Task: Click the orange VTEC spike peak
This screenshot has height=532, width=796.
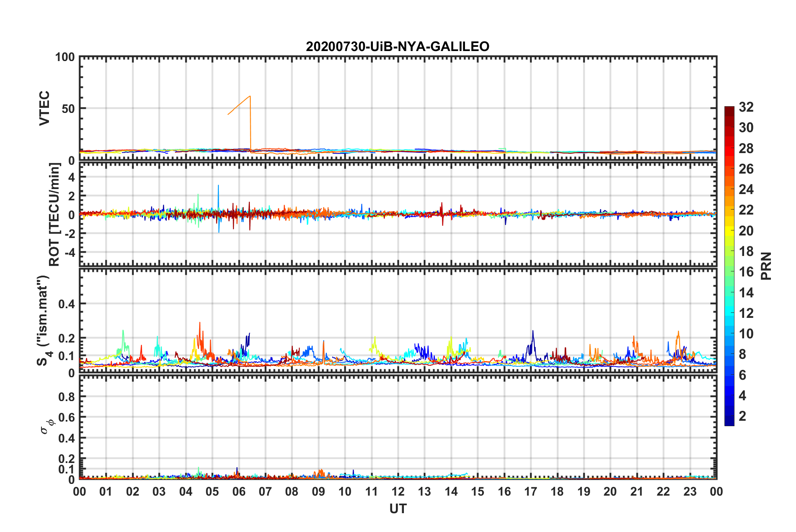Action: pos(250,96)
